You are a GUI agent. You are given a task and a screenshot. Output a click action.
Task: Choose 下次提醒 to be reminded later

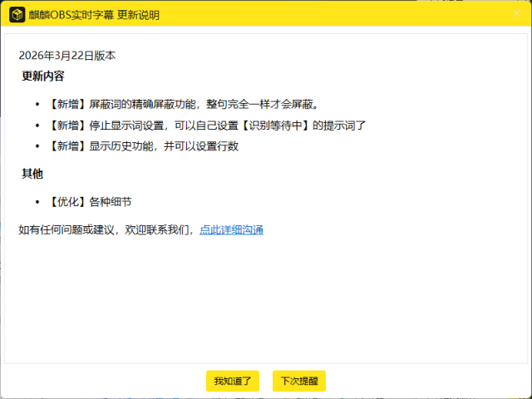(298, 382)
